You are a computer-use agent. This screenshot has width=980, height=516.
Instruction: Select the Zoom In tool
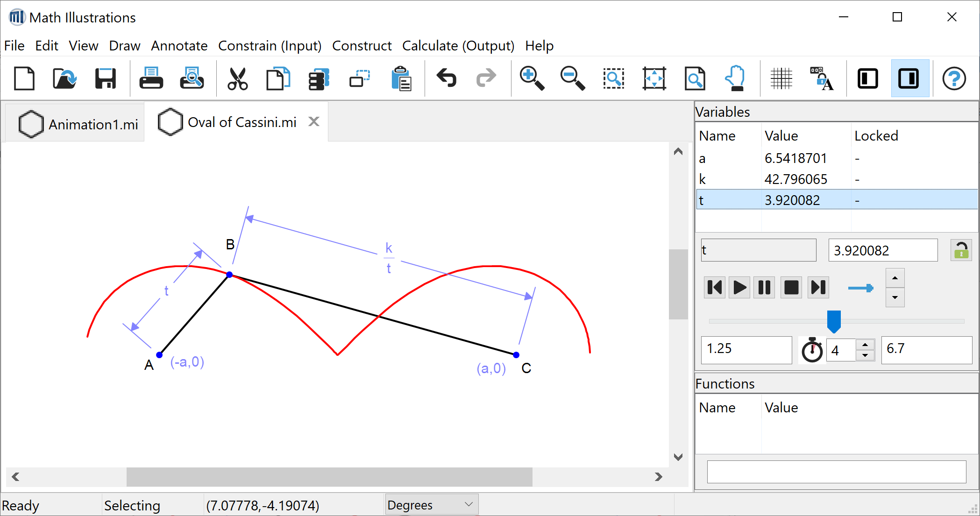[x=533, y=78]
